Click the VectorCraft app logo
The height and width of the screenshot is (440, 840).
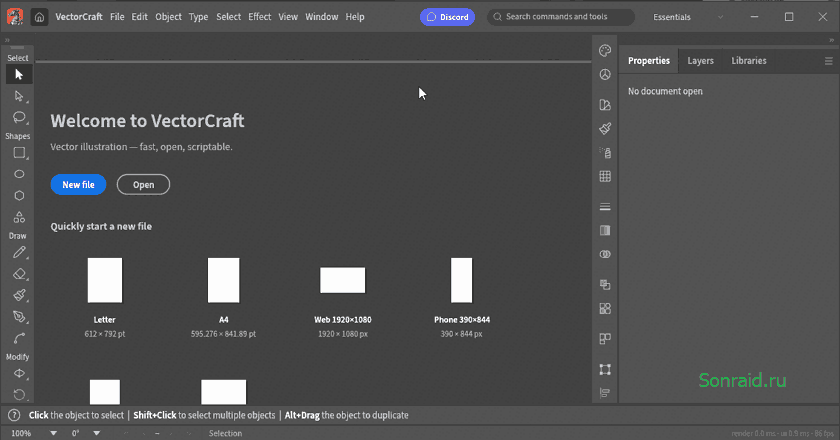(x=14, y=17)
